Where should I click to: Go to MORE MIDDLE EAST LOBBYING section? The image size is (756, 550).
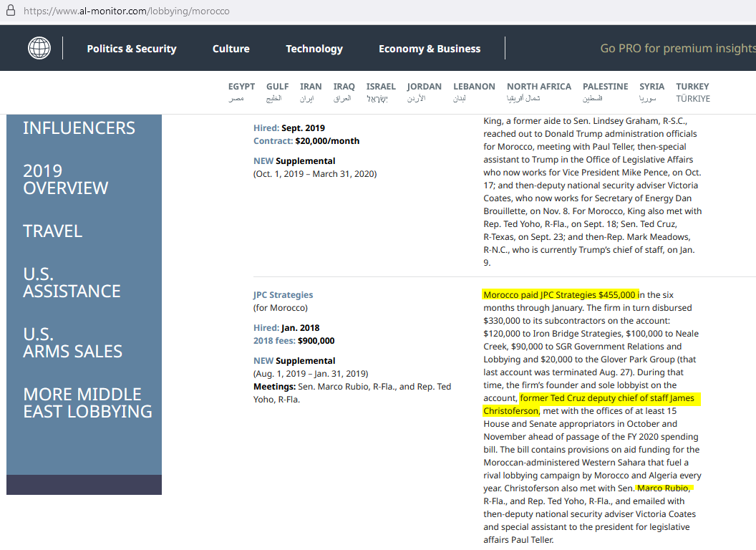pyautogui.click(x=88, y=403)
